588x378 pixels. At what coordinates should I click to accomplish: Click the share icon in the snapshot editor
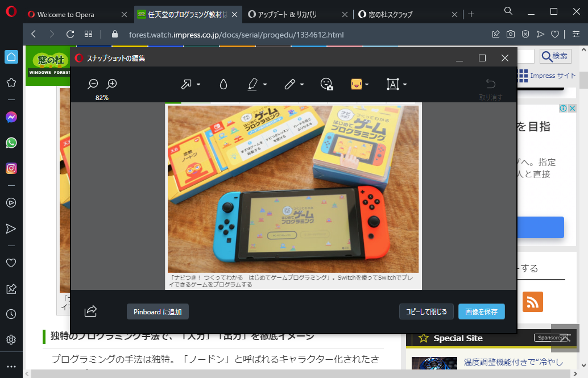pyautogui.click(x=90, y=311)
